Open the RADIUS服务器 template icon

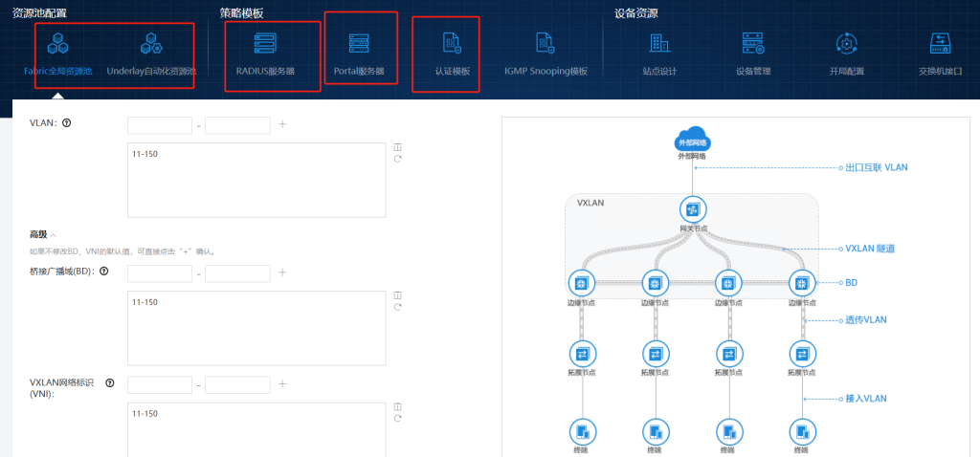[x=265, y=44]
